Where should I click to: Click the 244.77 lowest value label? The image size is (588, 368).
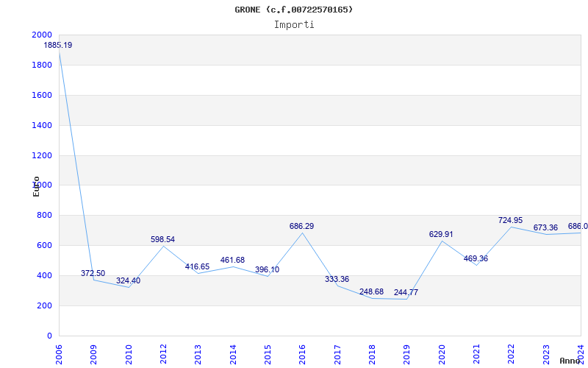[406, 292]
